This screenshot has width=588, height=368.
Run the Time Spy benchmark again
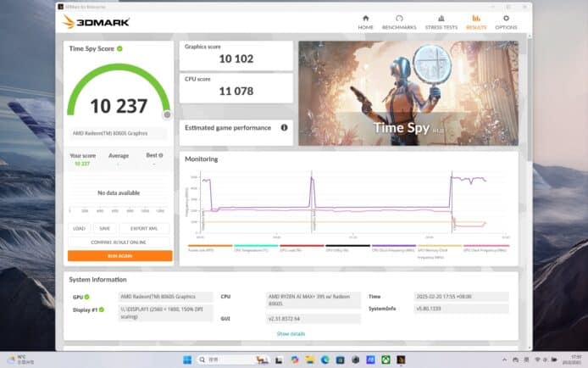[x=119, y=255]
